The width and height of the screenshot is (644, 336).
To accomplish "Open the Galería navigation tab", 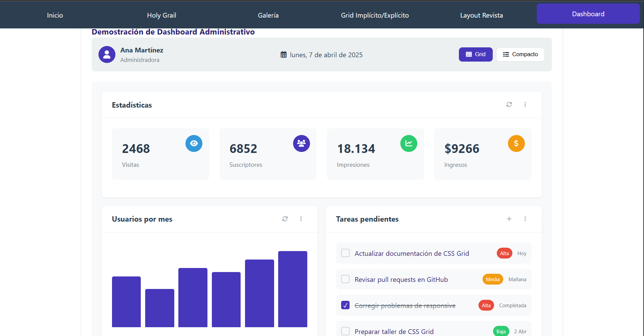I will tap(268, 15).
